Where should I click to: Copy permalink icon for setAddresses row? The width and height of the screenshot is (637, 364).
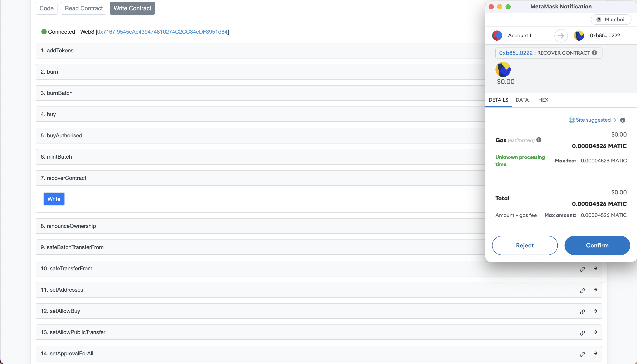click(582, 290)
